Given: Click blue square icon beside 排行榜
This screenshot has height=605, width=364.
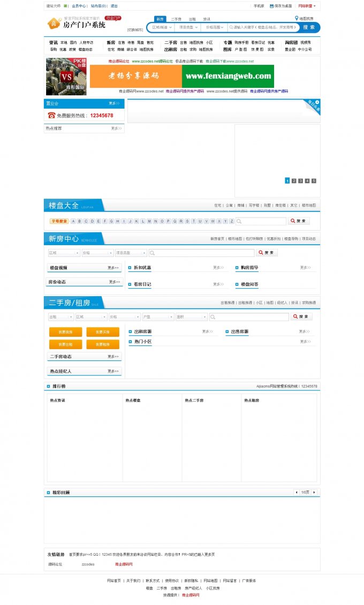Looking at the screenshot, I should (x=48, y=386).
